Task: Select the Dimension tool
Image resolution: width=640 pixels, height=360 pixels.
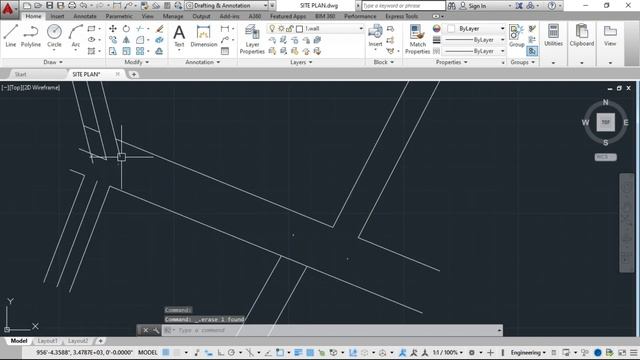Action: (203, 36)
